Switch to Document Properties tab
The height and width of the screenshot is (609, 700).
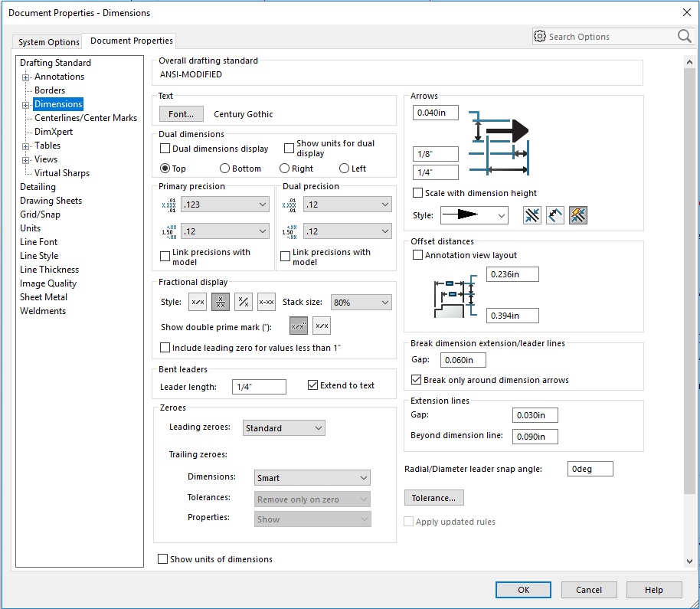coord(131,41)
